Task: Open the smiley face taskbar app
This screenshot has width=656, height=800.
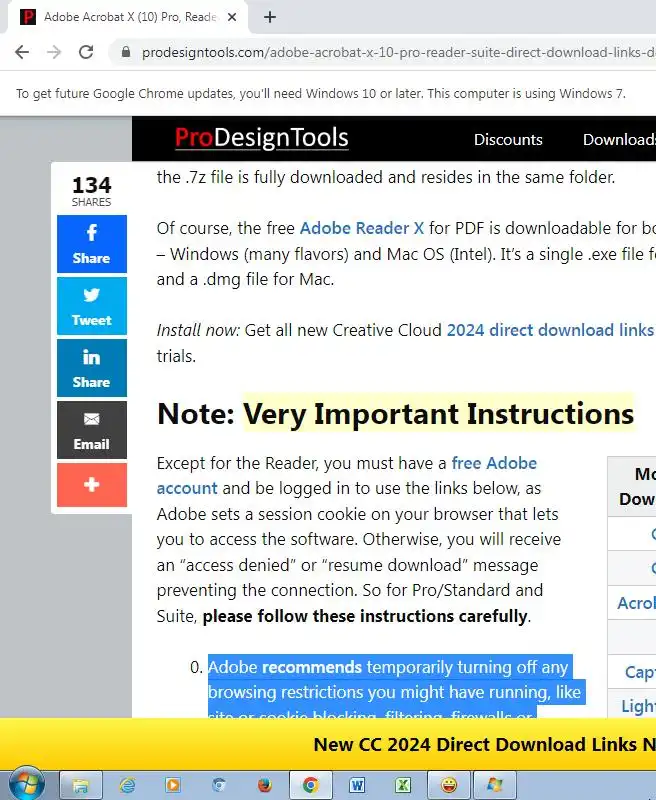Action: (x=449, y=785)
